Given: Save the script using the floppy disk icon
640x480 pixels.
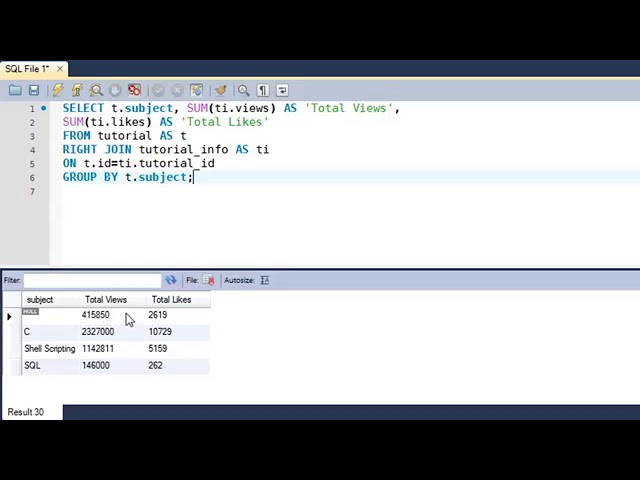Looking at the screenshot, I should coord(34,90).
